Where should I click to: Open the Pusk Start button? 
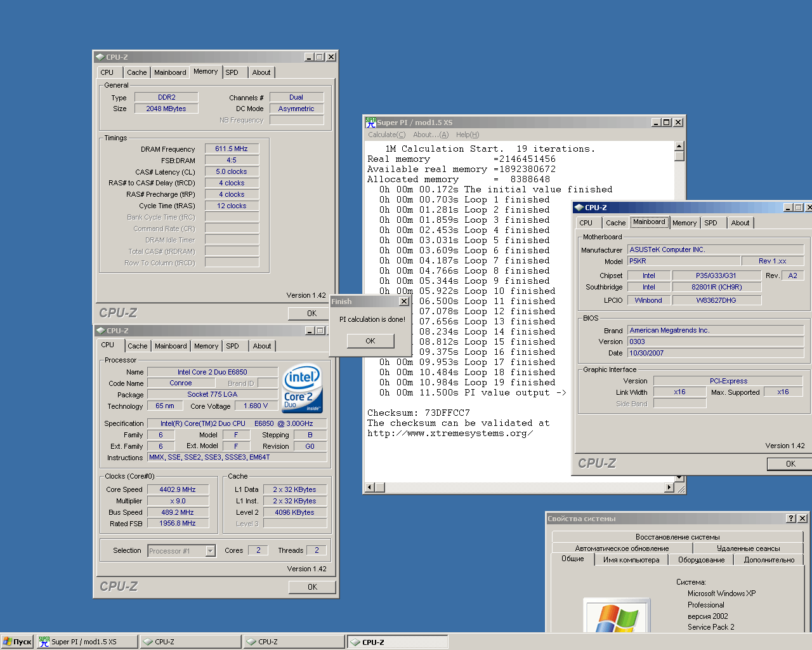point(17,642)
